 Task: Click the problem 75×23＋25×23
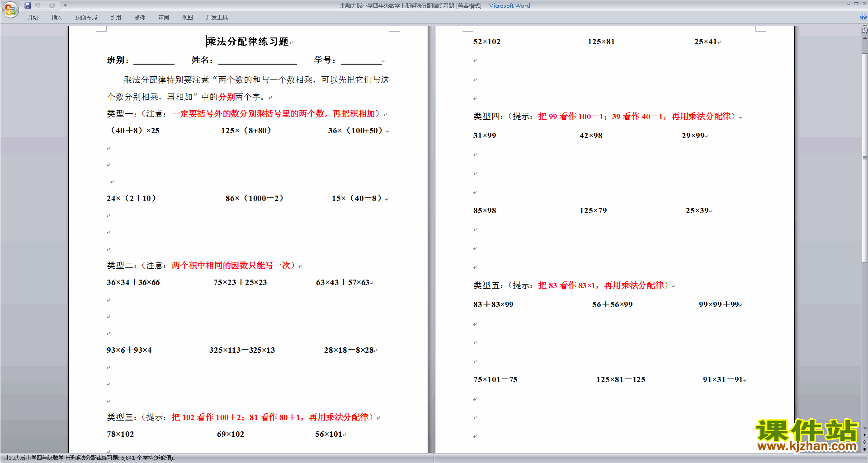pos(240,282)
